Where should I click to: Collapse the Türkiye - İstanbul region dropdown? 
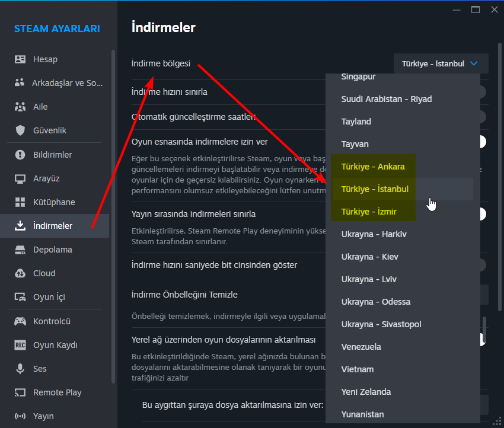click(441, 63)
